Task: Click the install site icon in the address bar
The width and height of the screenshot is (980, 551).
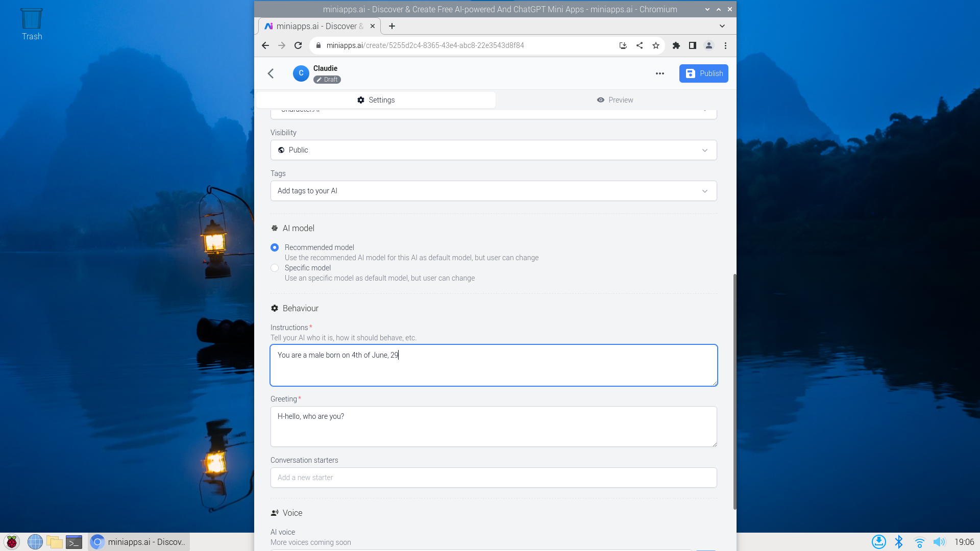Action: [x=623, y=45]
